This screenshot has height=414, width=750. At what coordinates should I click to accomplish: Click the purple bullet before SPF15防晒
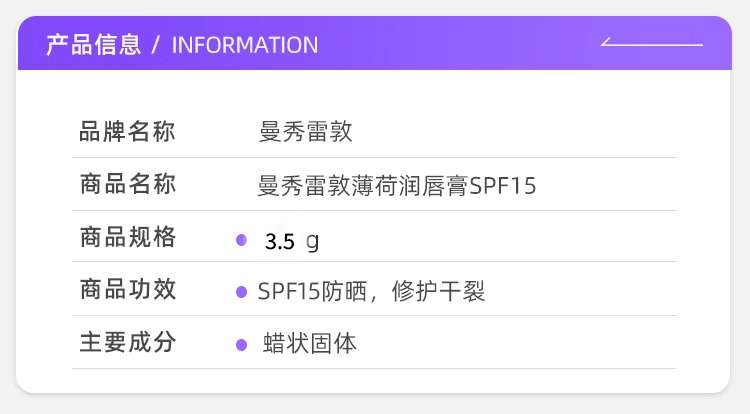[x=241, y=292]
